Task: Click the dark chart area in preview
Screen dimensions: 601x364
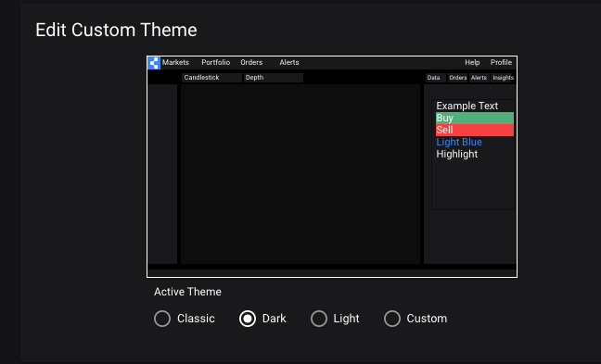Action: (300, 174)
